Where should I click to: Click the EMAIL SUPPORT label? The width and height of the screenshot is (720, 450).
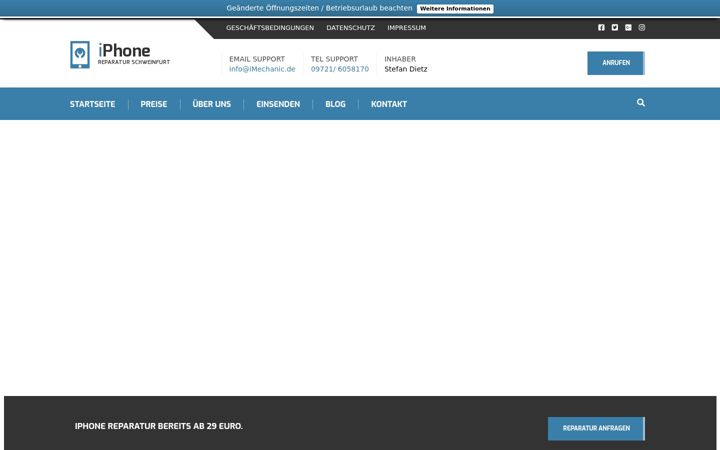click(x=257, y=59)
